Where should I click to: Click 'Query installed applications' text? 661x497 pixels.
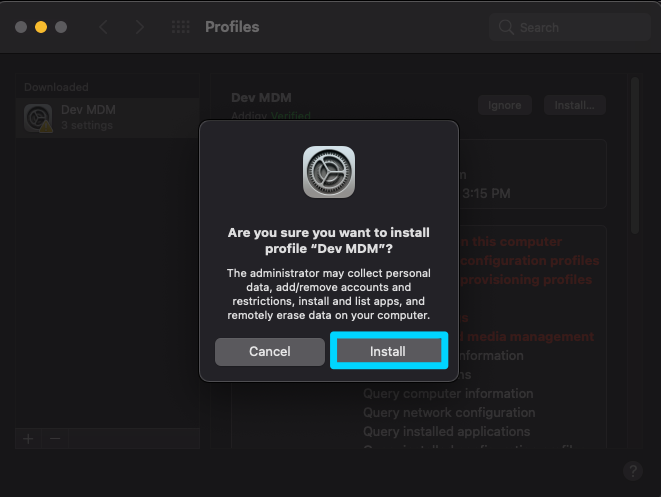[446, 431]
